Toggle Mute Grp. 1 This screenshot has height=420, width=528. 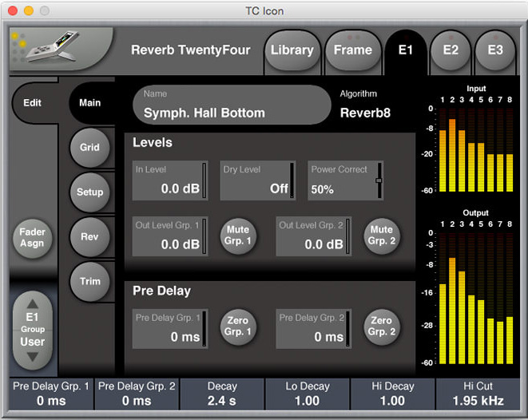point(238,236)
